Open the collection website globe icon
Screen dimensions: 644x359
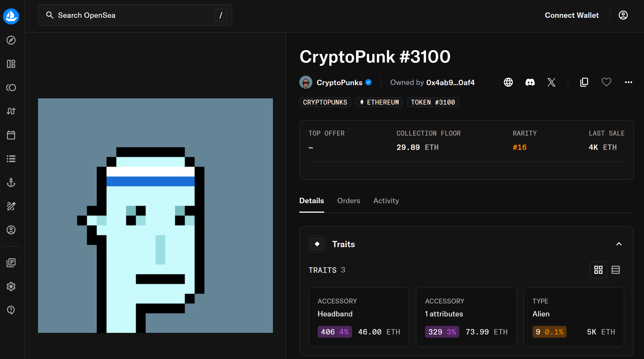pyautogui.click(x=508, y=82)
